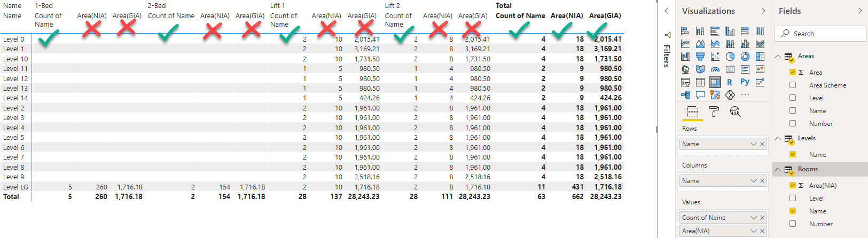Check Number field under Rooms table
Screen dimensions: 868x238
793,224
